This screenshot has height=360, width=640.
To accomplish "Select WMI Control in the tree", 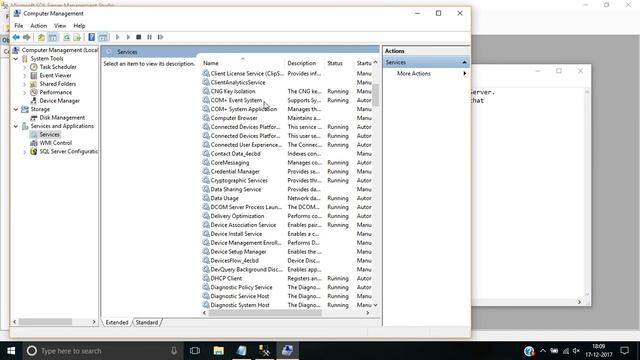I will pos(56,143).
